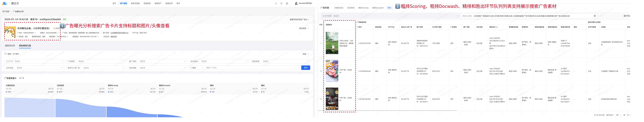Click link icon beside ad ID 47493690428
Viewport: 644px width, 122px height.
click(359, 71)
